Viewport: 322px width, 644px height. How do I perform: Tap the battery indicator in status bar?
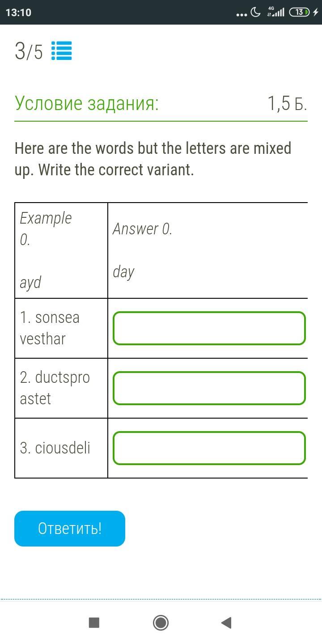click(x=299, y=12)
